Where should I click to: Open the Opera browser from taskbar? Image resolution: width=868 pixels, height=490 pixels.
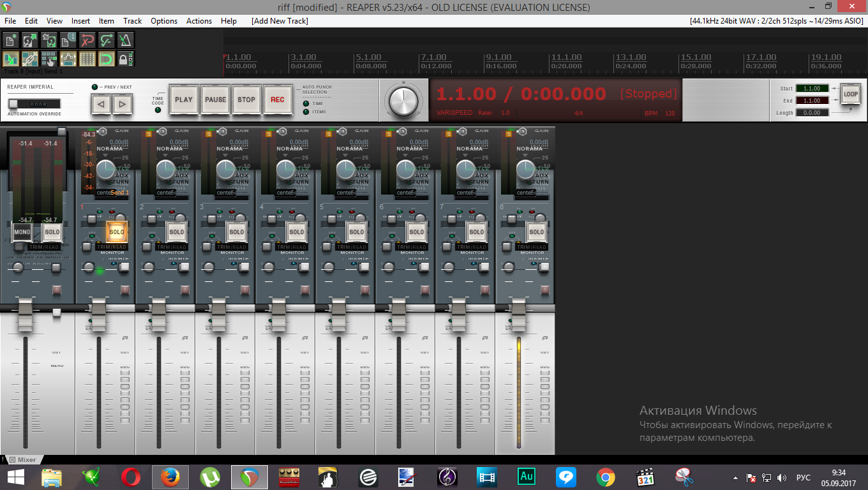[x=131, y=477]
